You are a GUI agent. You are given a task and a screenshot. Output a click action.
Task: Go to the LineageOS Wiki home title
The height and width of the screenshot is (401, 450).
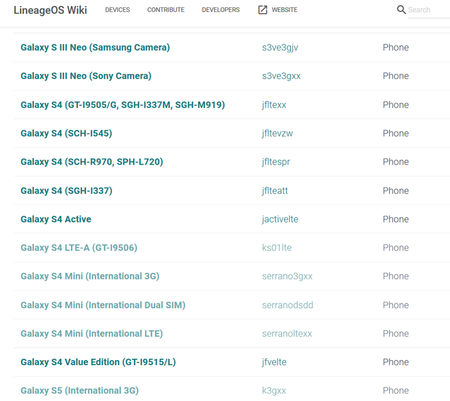tap(50, 10)
